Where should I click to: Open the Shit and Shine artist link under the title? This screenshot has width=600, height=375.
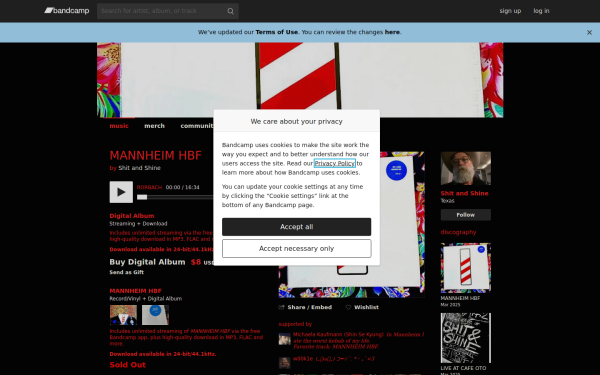pyautogui.click(x=139, y=168)
